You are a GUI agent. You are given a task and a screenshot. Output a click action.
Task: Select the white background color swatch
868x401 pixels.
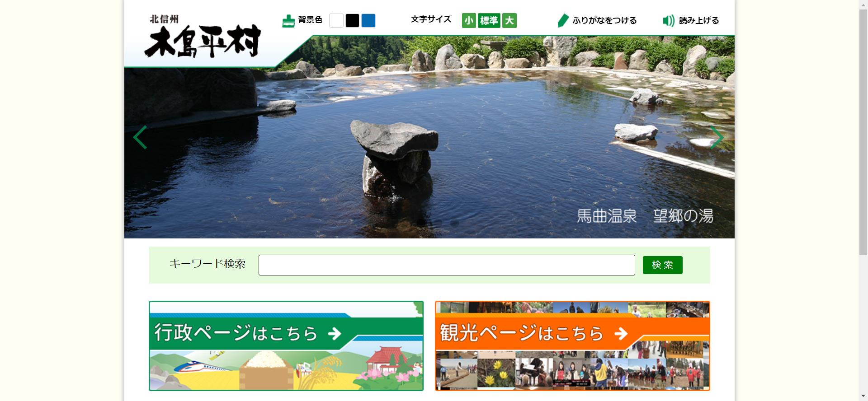click(x=336, y=21)
